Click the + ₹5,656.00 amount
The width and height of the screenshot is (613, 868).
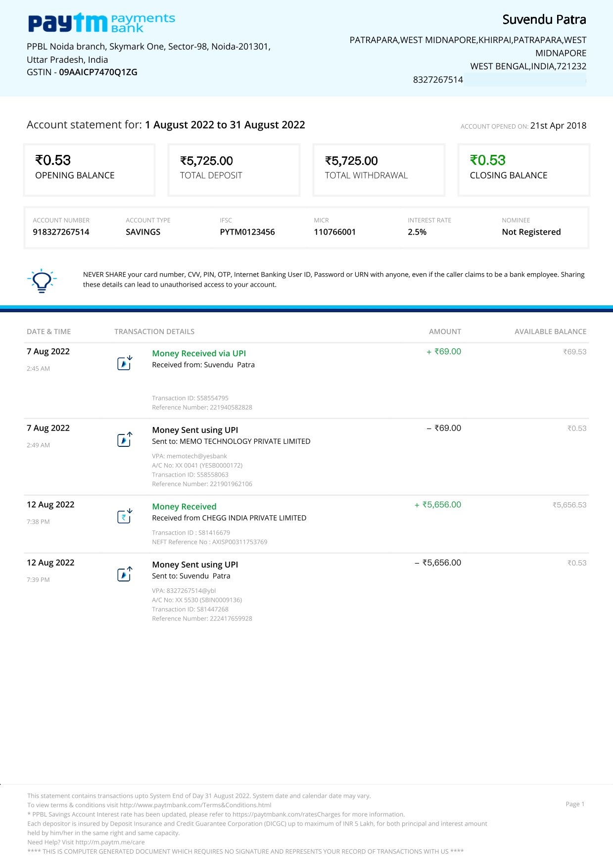pos(438,505)
